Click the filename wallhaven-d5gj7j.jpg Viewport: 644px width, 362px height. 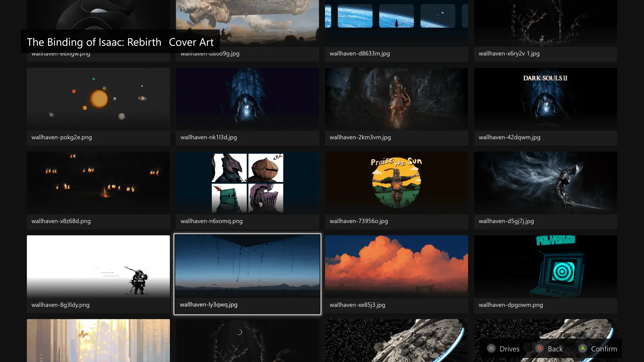point(506,221)
